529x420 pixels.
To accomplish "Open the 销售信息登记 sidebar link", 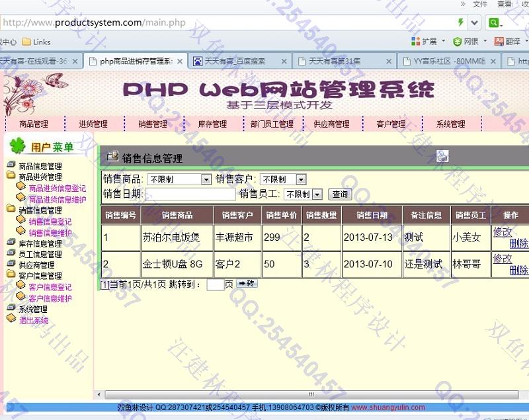I will pos(50,222).
